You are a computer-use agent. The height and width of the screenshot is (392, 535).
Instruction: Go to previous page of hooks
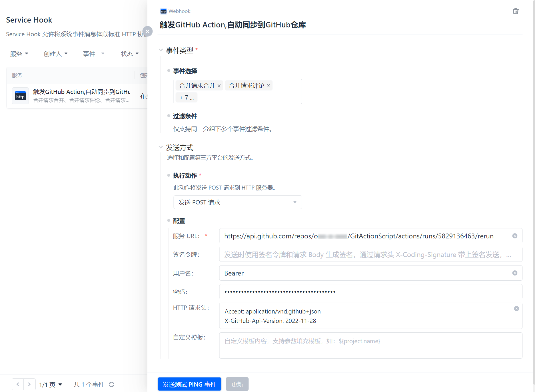[18, 384]
